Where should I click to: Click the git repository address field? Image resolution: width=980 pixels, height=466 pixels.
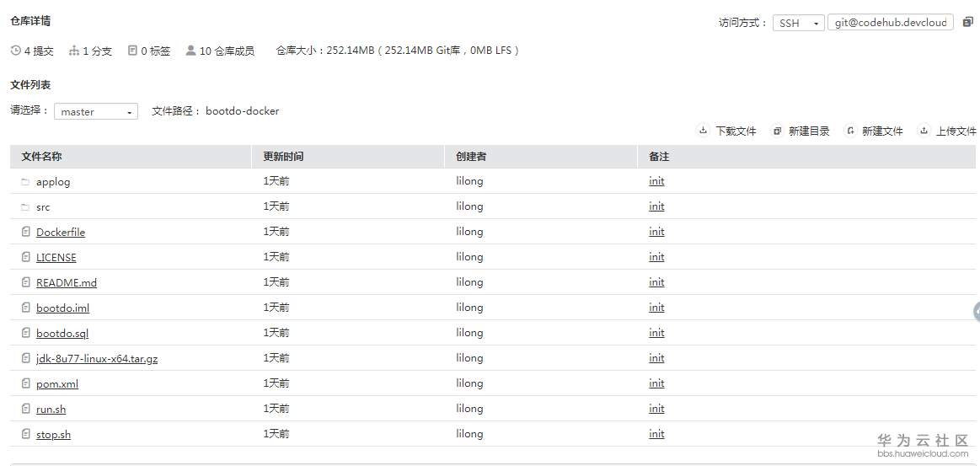point(891,23)
